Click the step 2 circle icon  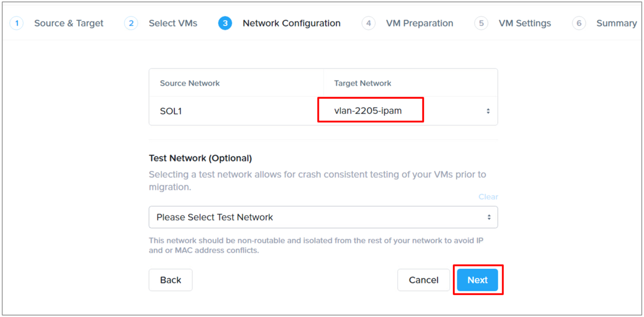pyautogui.click(x=131, y=23)
